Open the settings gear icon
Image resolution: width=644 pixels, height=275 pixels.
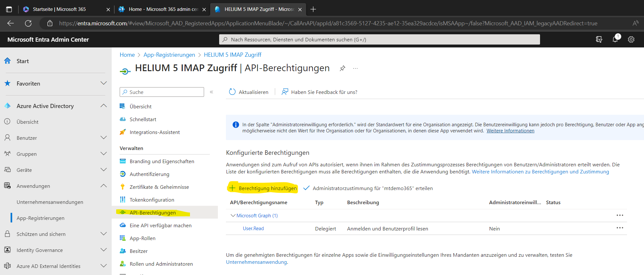(x=631, y=39)
